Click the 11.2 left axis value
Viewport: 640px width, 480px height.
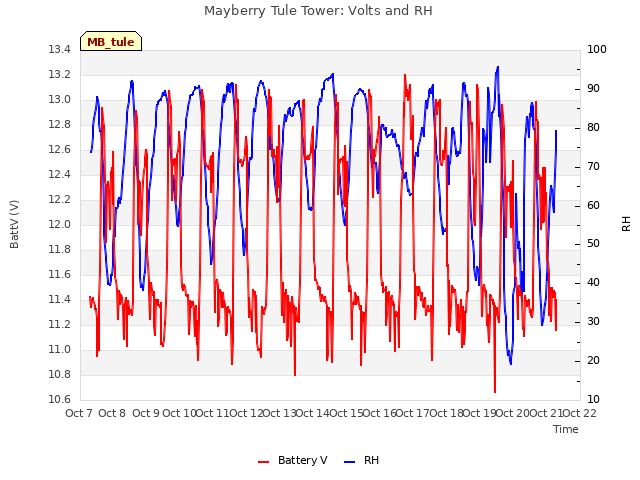click(60, 324)
